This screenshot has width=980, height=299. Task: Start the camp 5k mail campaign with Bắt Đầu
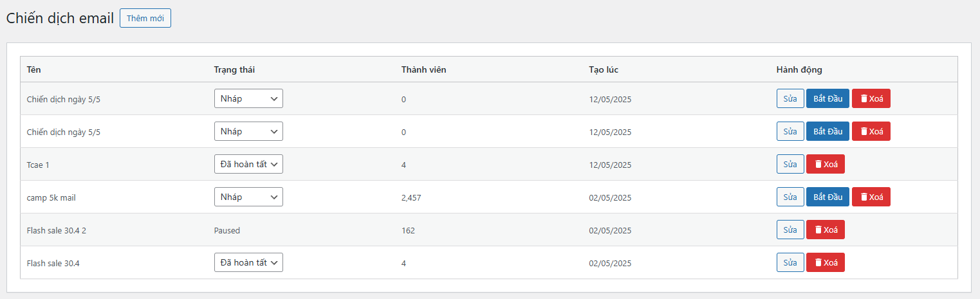(x=827, y=197)
